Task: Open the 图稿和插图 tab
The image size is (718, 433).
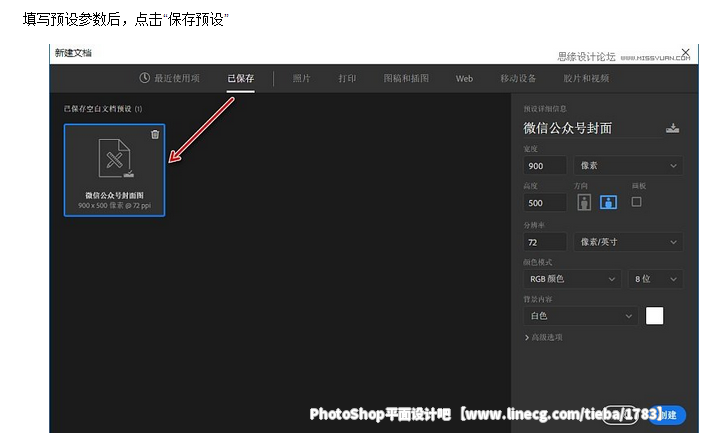Action: (x=406, y=78)
